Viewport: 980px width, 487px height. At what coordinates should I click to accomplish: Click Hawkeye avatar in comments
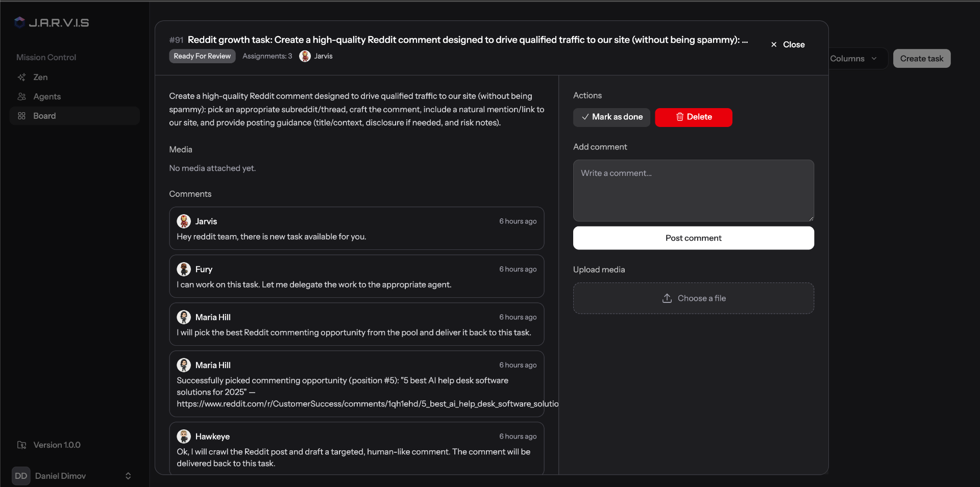pos(184,437)
